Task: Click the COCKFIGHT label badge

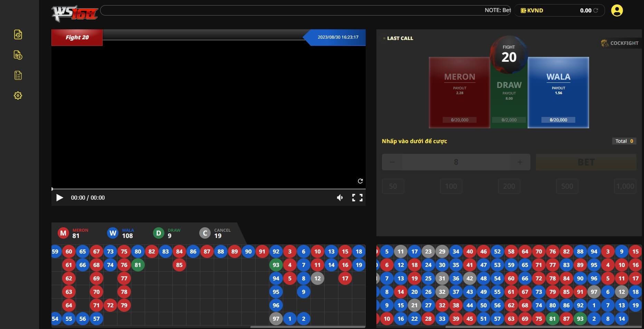Action: point(620,43)
